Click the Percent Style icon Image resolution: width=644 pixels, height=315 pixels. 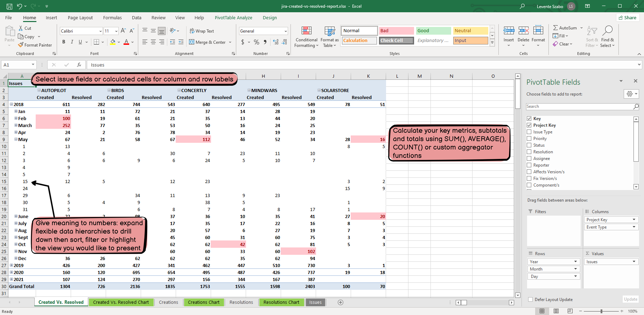pos(257,42)
